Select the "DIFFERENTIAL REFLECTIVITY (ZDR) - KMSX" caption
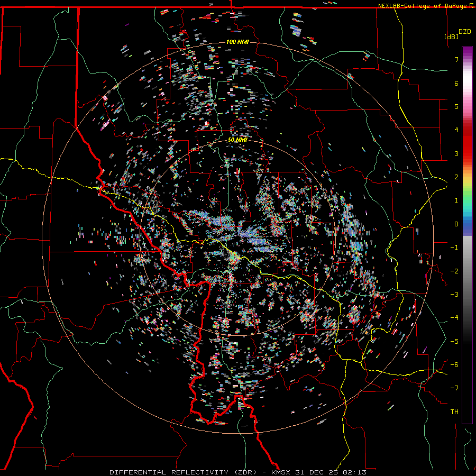Viewport: 476px width, 476px height. click(200, 472)
